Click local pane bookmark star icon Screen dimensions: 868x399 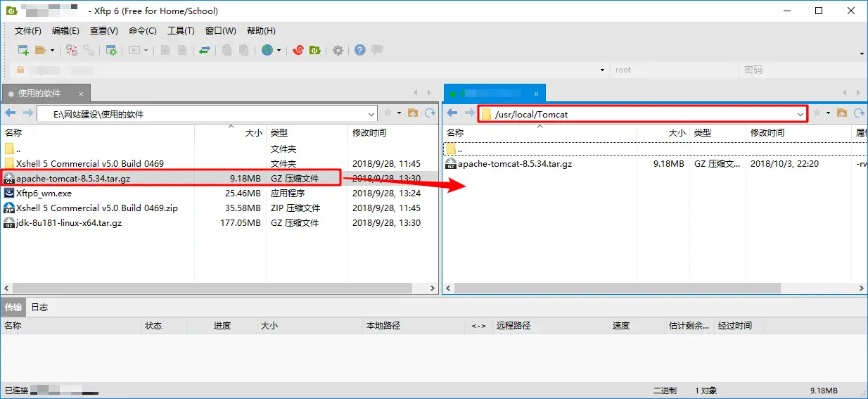point(387,113)
